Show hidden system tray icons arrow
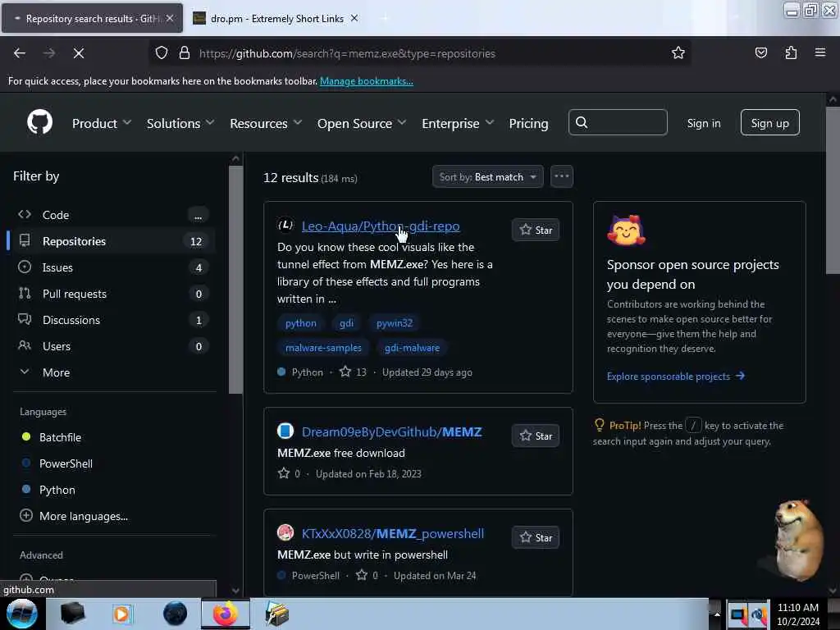This screenshot has height=630, width=840. pos(717,614)
